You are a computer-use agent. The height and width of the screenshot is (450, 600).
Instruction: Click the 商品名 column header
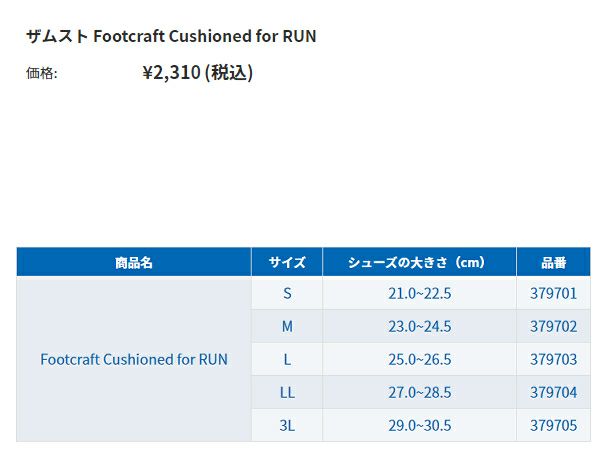(133, 263)
